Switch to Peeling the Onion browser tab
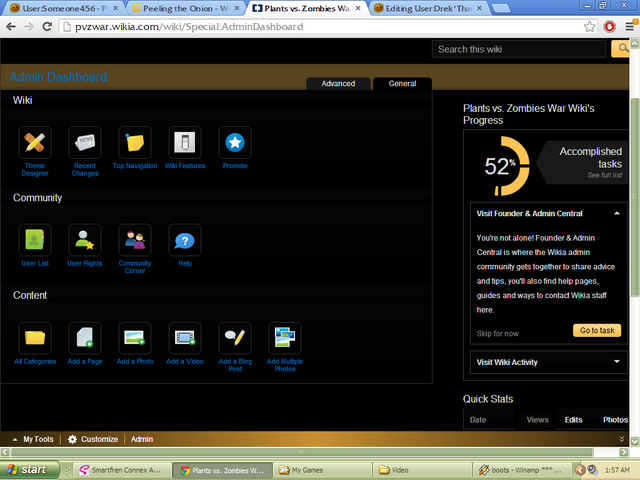Viewport: 640px width, 480px height. coord(186,8)
